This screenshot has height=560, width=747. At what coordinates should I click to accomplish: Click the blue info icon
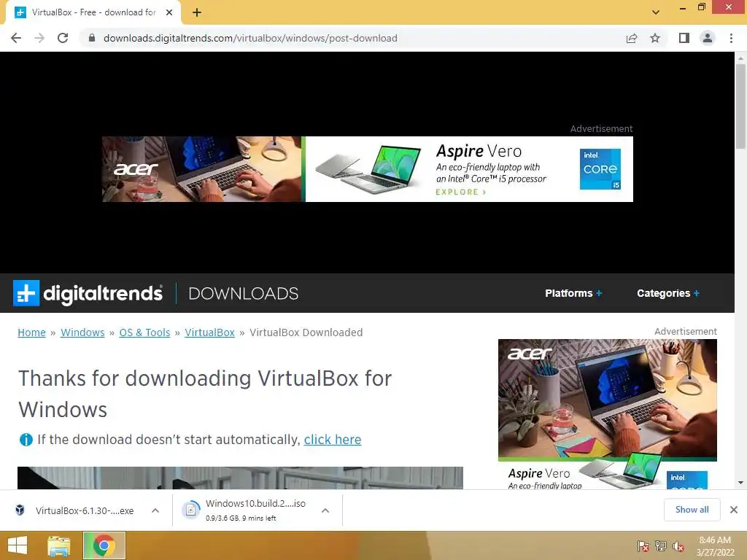[26, 440]
